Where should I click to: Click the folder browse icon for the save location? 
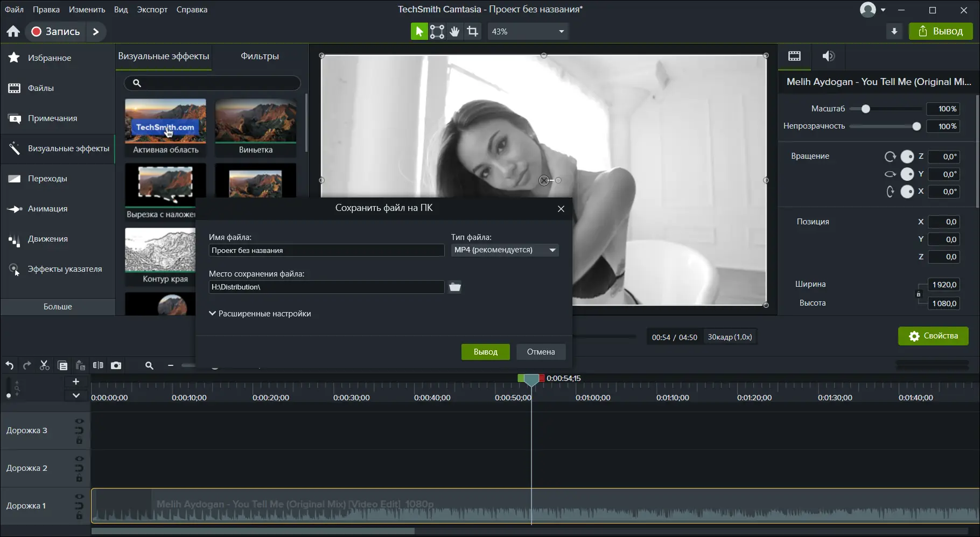coord(455,287)
